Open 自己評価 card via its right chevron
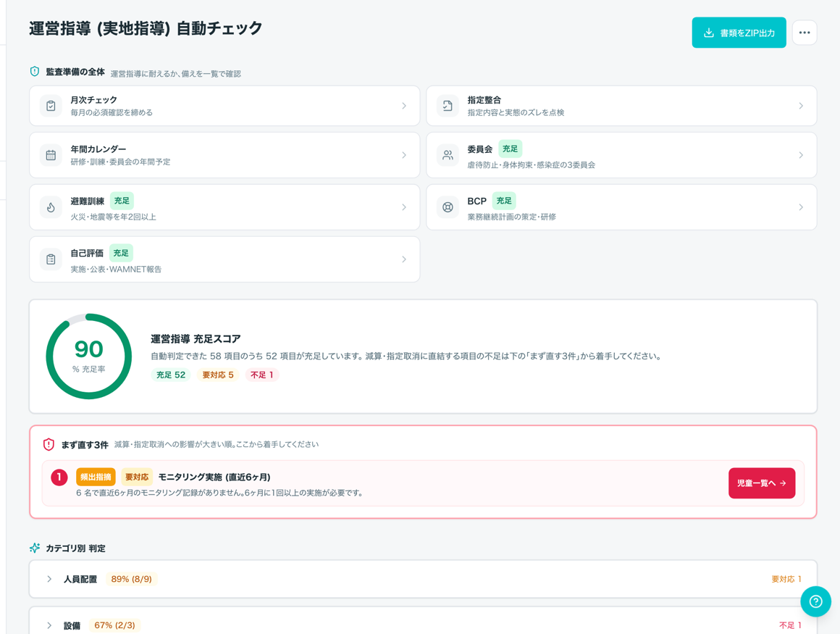The height and width of the screenshot is (634, 840). click(x=404, y=259)
